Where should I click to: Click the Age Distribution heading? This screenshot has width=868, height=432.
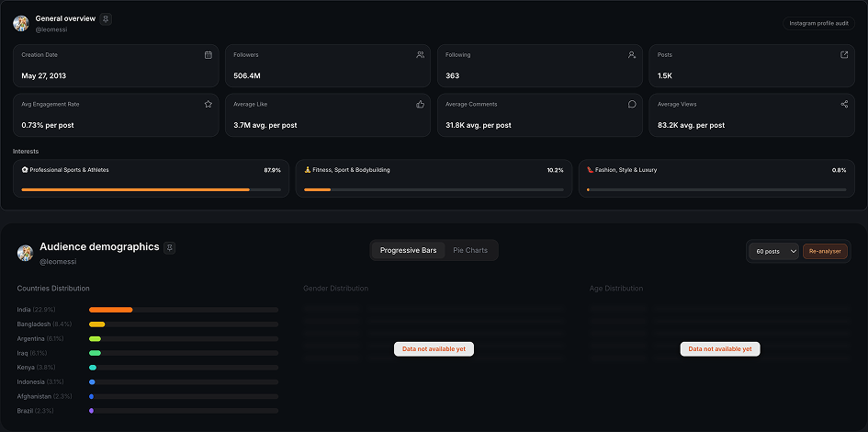(616, 289)
